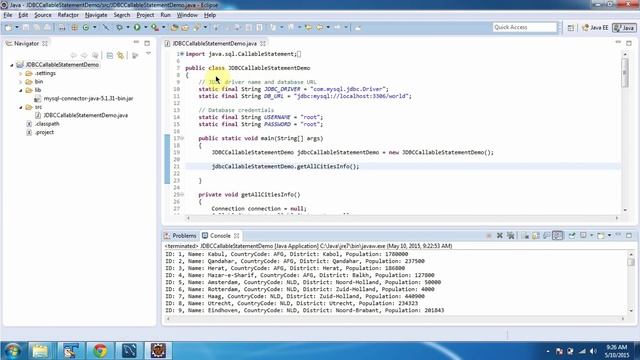The image size is (640, 360).
Task: Minimize the Navigator view panel
Action: (x=136, y=42)
